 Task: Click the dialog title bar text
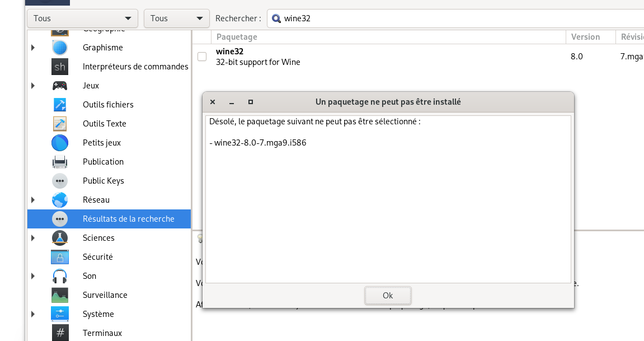coord(388,102)
